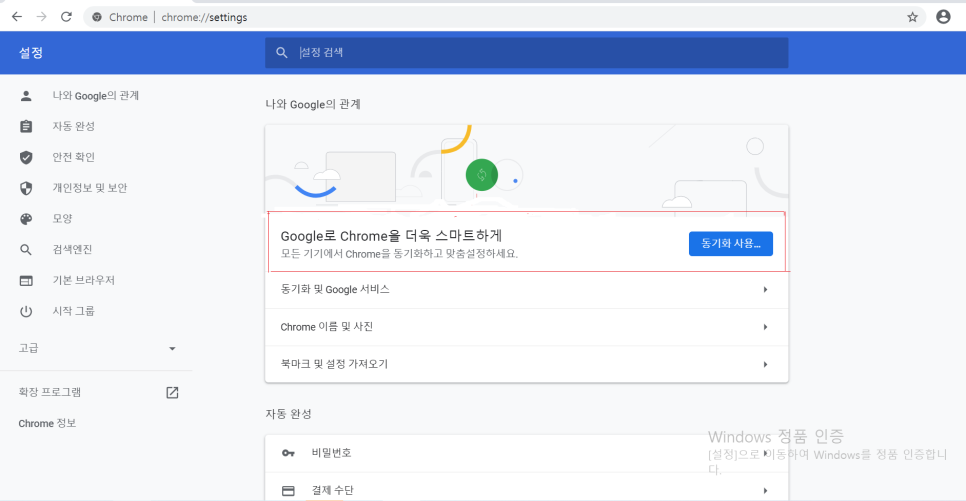Click power icon beside 시작 그룹

[x=26, y=311]
